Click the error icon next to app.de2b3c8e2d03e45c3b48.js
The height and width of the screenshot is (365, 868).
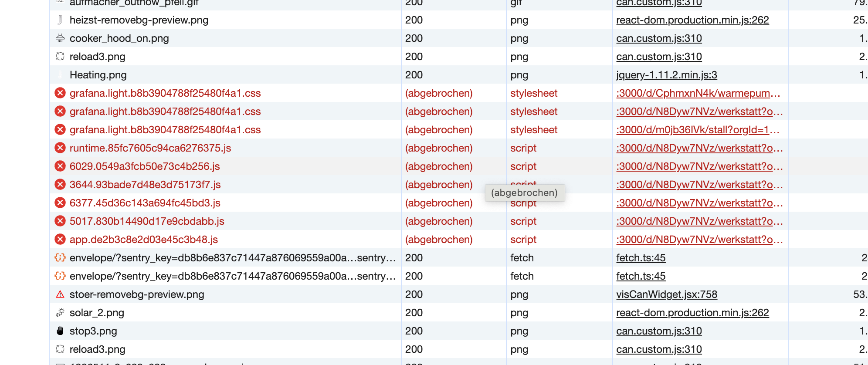tap(60, 240)
